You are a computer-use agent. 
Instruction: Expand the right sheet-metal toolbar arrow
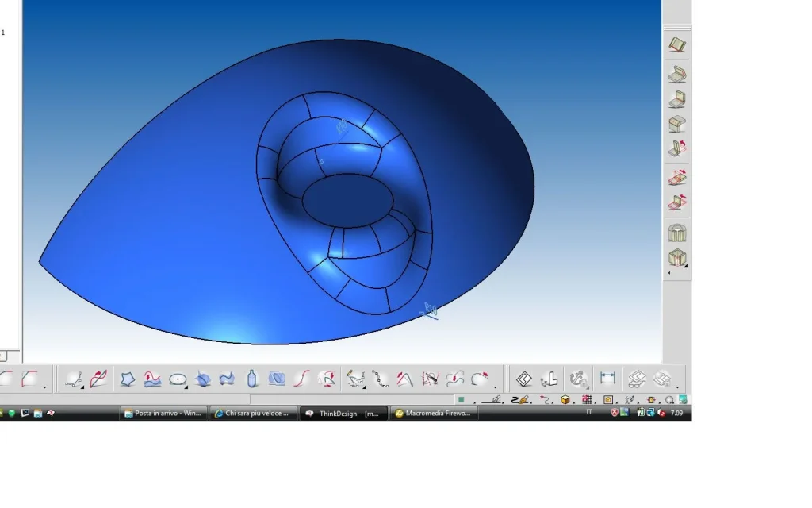coord(669,273)
